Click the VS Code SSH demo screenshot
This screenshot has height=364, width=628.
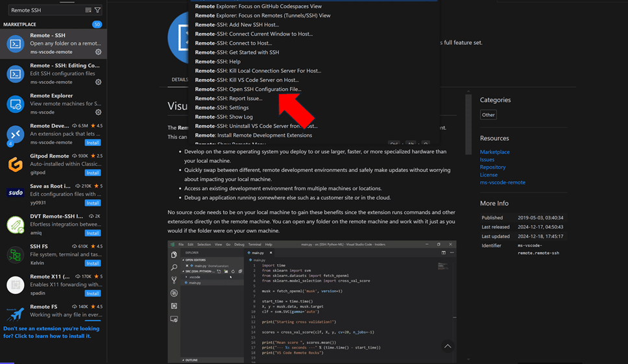(x=311, y=302)
